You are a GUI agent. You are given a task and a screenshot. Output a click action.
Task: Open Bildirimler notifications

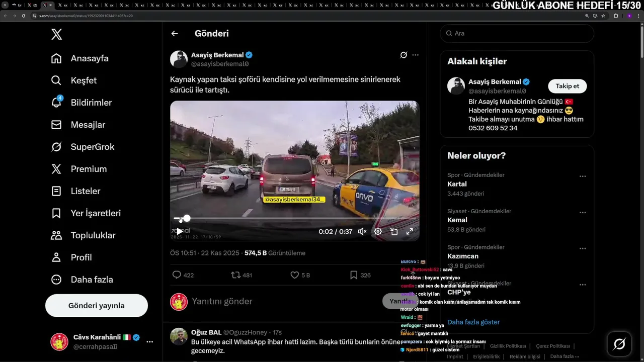82,103
